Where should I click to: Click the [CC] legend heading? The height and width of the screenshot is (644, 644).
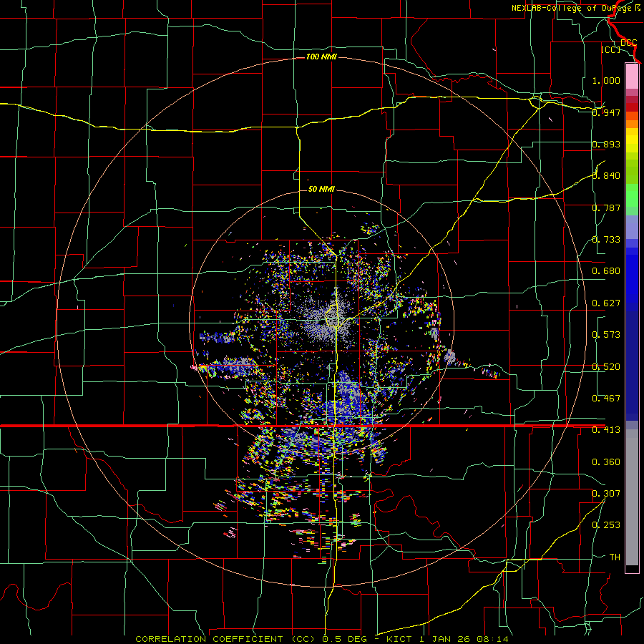click(x=611, y=49)
